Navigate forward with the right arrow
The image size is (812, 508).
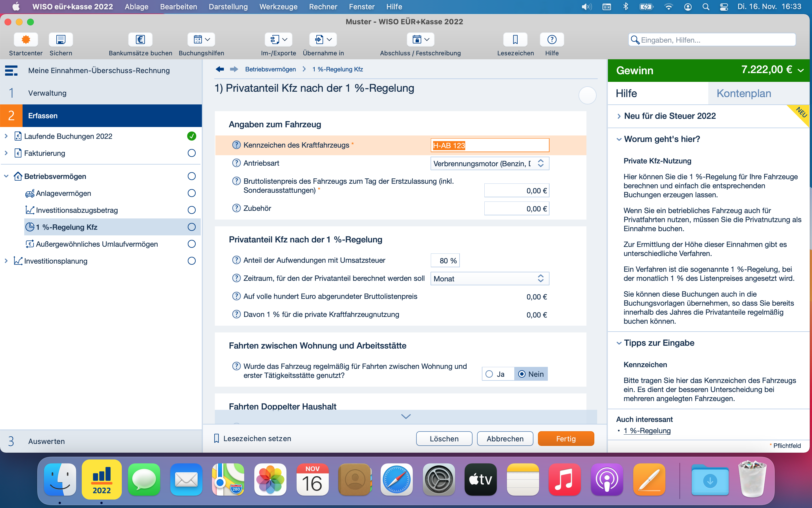234,69
